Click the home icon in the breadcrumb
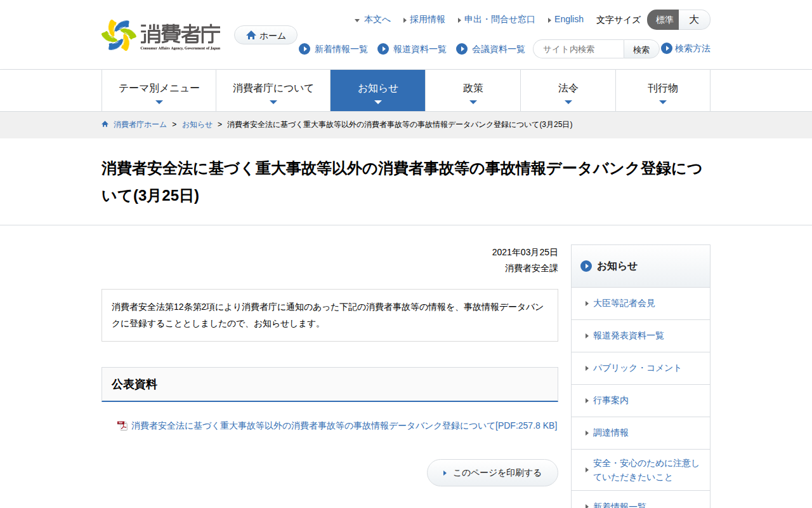This screenshot has height=508, width=812. click(x=105, y=124)
